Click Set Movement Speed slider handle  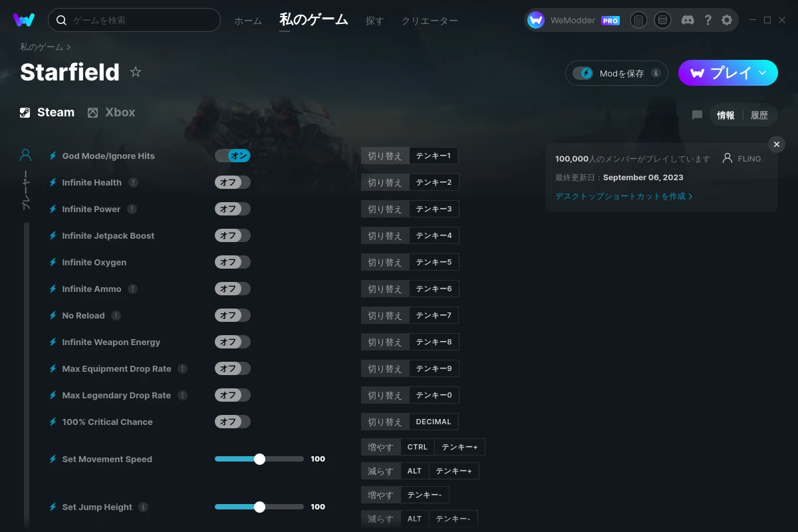(259, 459)
